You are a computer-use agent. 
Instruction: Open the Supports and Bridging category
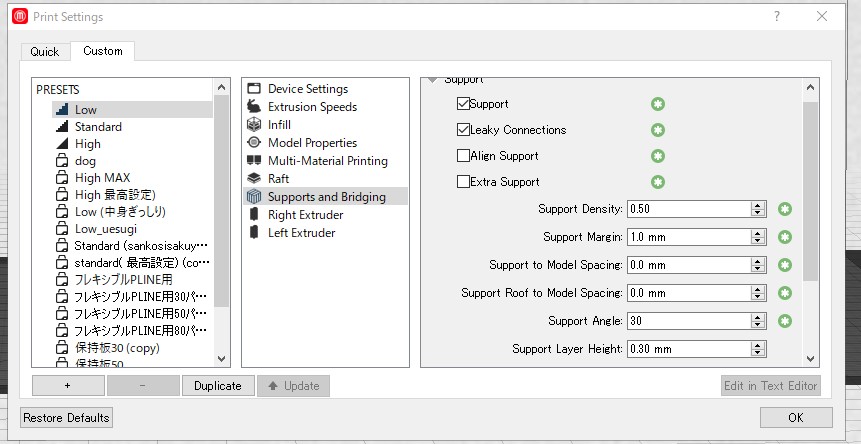[x=325, y=196]
